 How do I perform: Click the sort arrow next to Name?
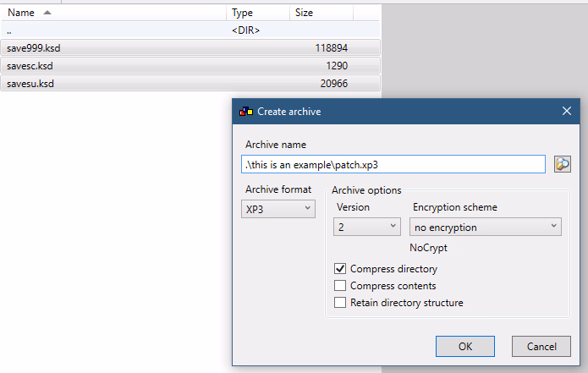coord(46,14)
